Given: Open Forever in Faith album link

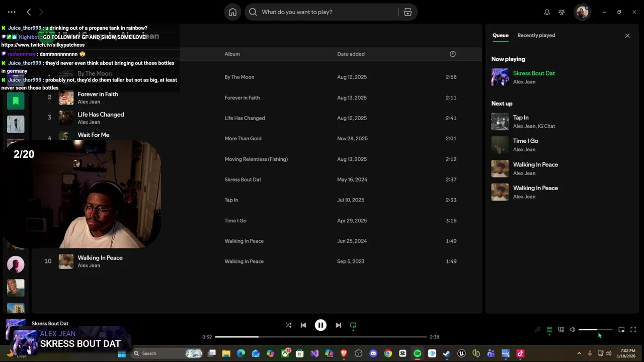Looking at the screenshot, I should click(x=242, y=98).
